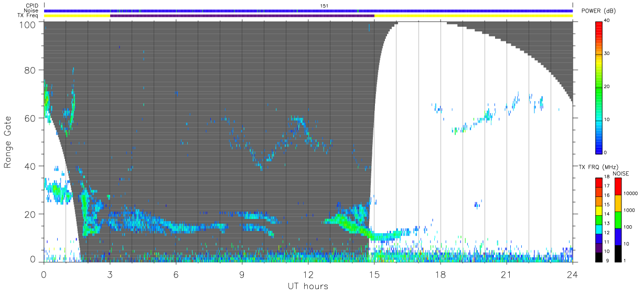Image resolution: width=644 pixels, height=297 pixels.
Task: Select the blue Noise strip above plot
Action: 308,11
